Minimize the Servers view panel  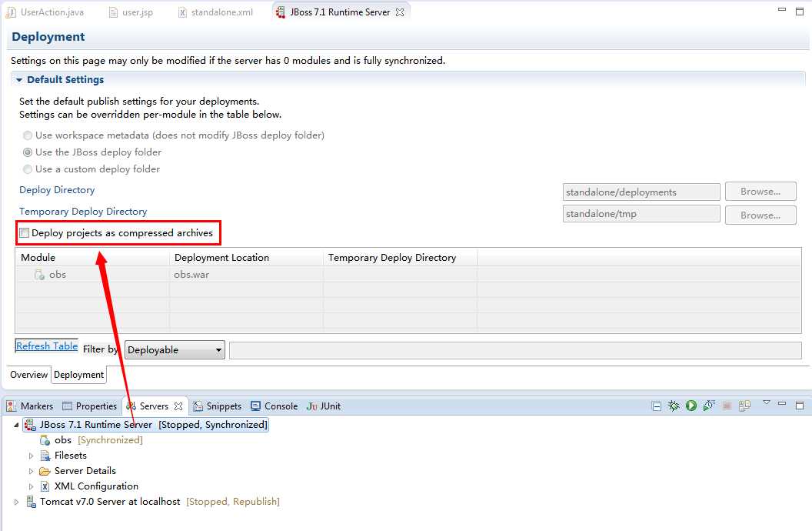[782, 403]
